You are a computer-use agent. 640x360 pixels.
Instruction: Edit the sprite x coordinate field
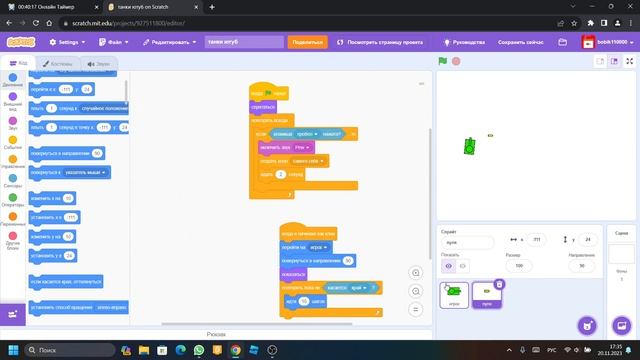[x=536, y=240]
